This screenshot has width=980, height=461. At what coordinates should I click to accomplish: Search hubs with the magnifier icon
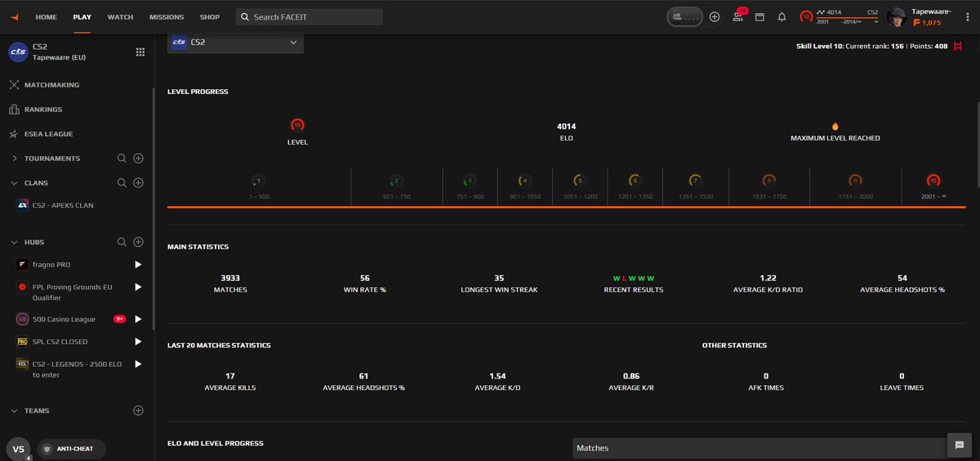[122, 242]
